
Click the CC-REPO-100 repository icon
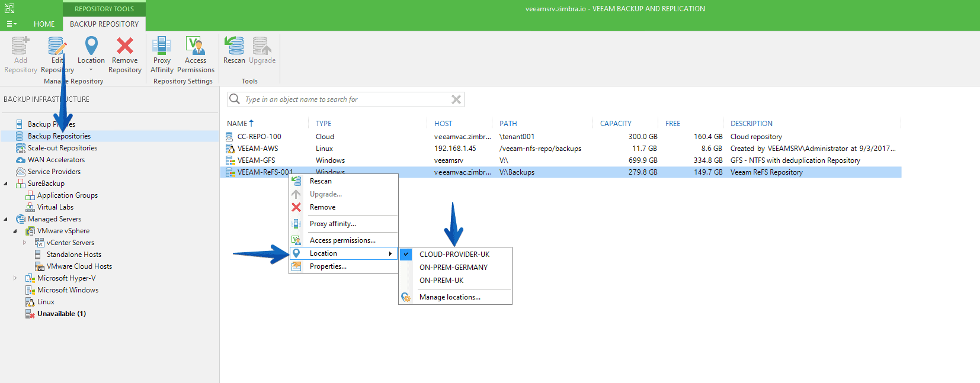pyautogui.click(x=230, y=137)
